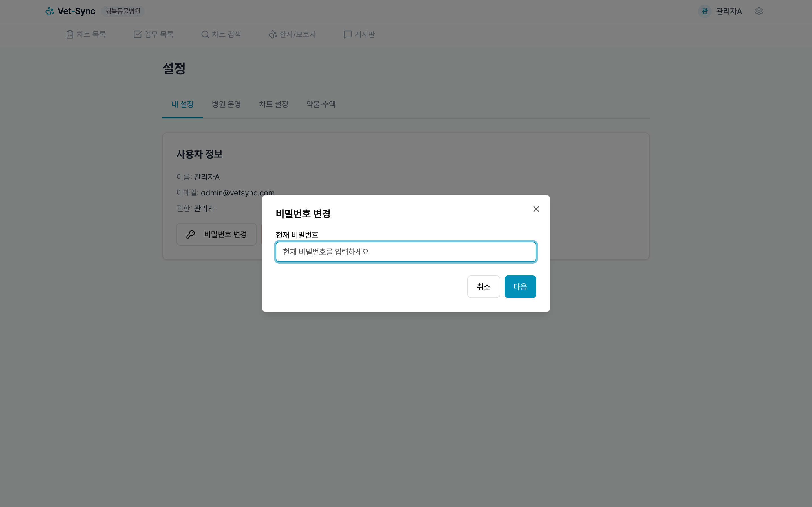Switch to the 병원 운영 tab
This screenshot has width=812, height=507.
226,104
